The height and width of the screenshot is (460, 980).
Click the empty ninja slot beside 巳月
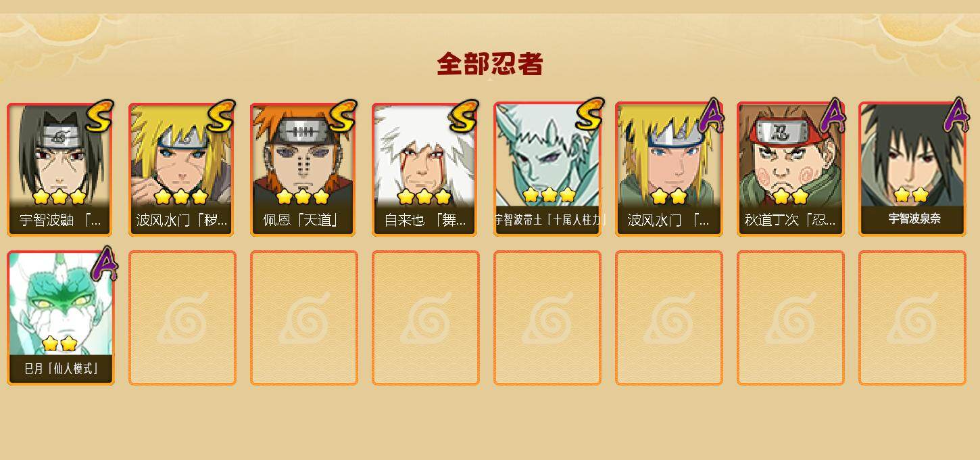(182, 318)
